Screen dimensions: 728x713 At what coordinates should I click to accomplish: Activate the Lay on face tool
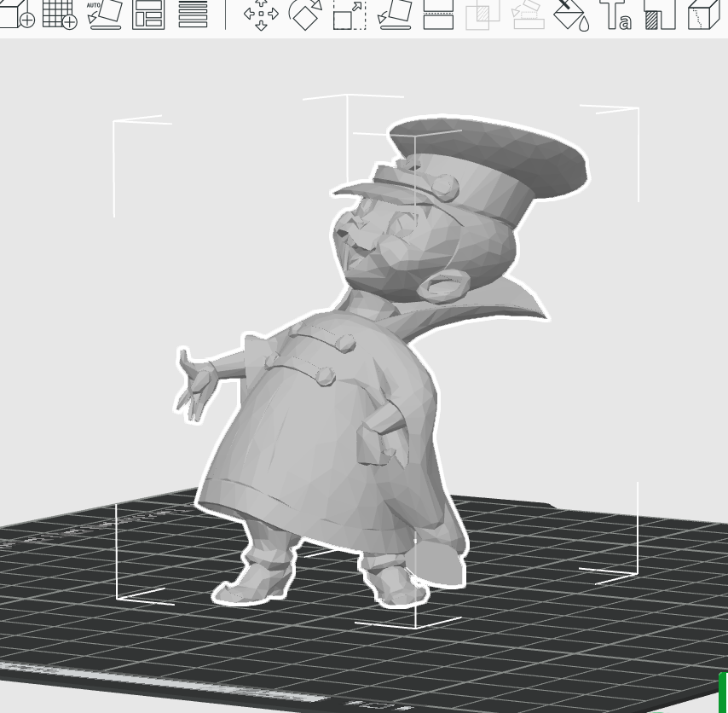point(395,14)
